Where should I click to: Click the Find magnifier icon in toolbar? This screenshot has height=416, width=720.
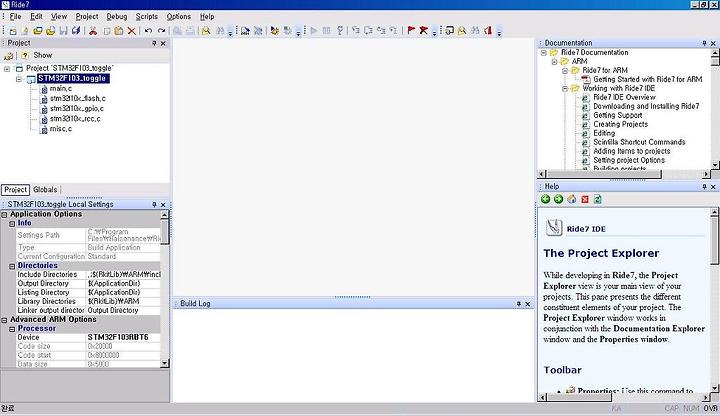pos(206,31)
